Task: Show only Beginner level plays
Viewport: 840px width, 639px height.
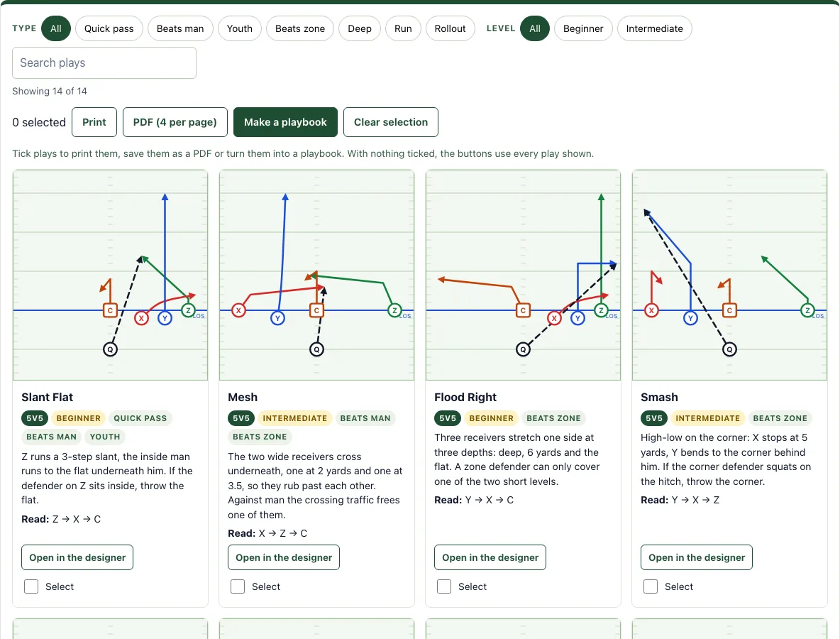Action: (583, 28)
